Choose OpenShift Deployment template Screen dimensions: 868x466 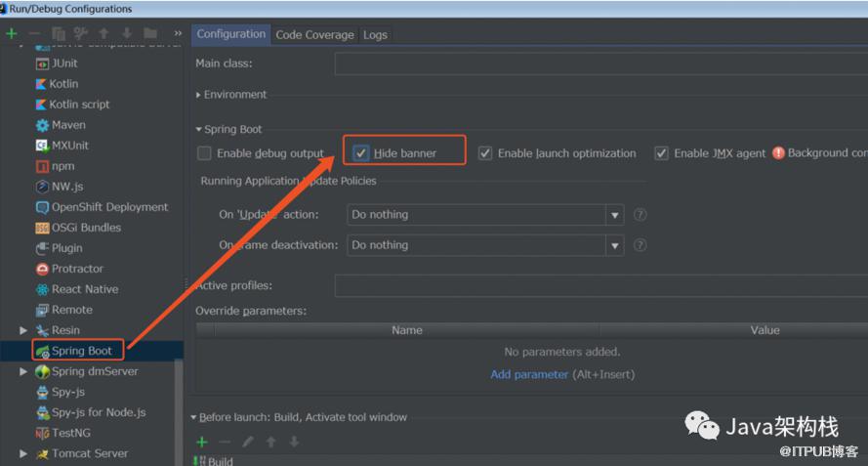pyautogui.click(x=102, y=207)
